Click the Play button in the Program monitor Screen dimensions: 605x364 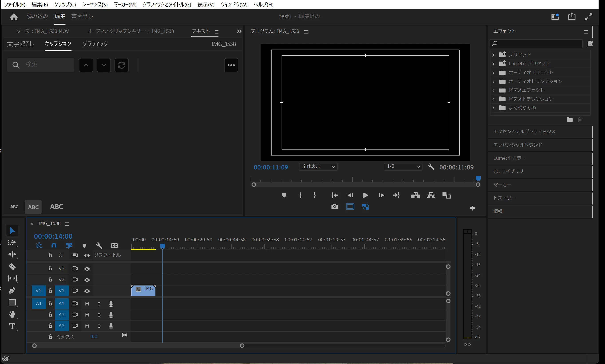coord(365,195)
